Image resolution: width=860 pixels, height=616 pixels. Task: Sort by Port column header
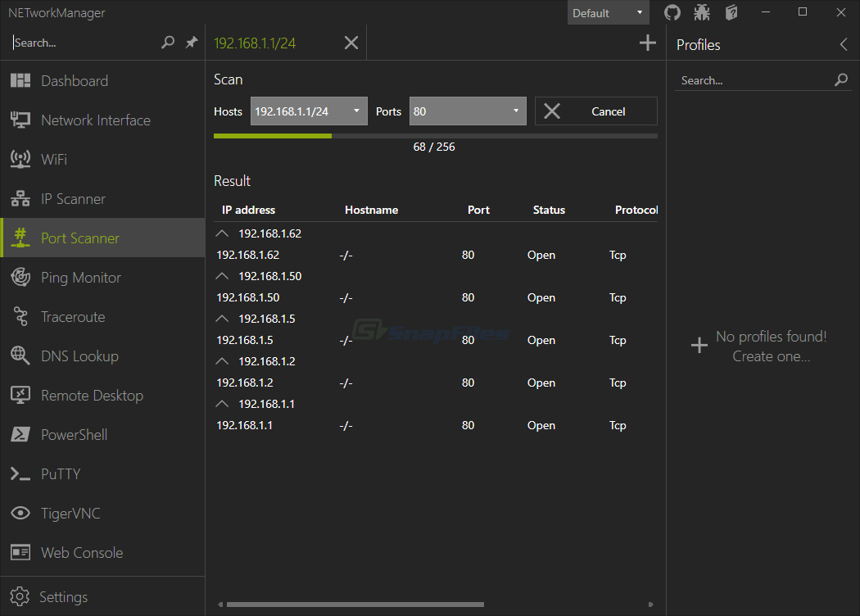pos(478,210)
